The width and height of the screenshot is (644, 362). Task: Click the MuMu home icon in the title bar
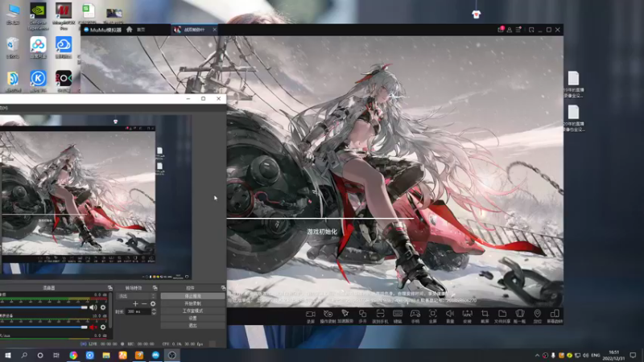[x=130, y=30]
